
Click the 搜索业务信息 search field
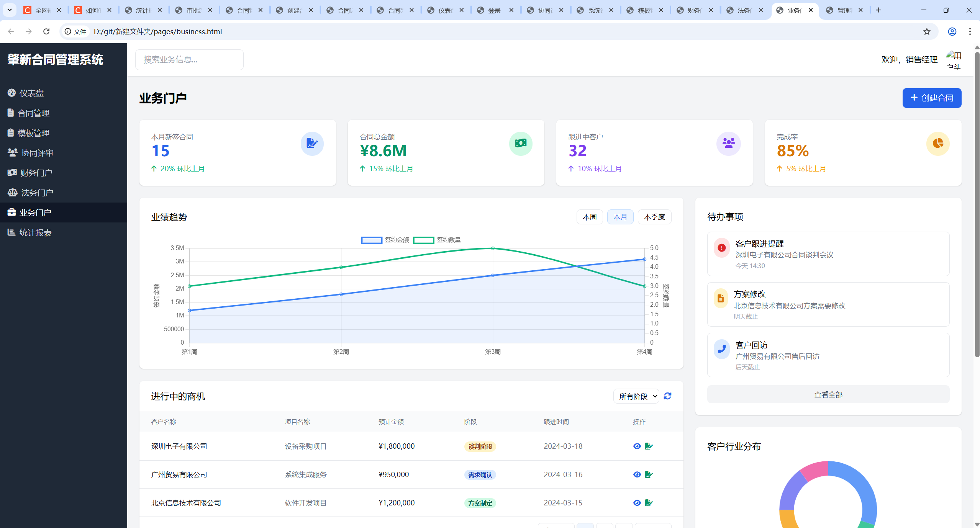(x=189, y=60)
